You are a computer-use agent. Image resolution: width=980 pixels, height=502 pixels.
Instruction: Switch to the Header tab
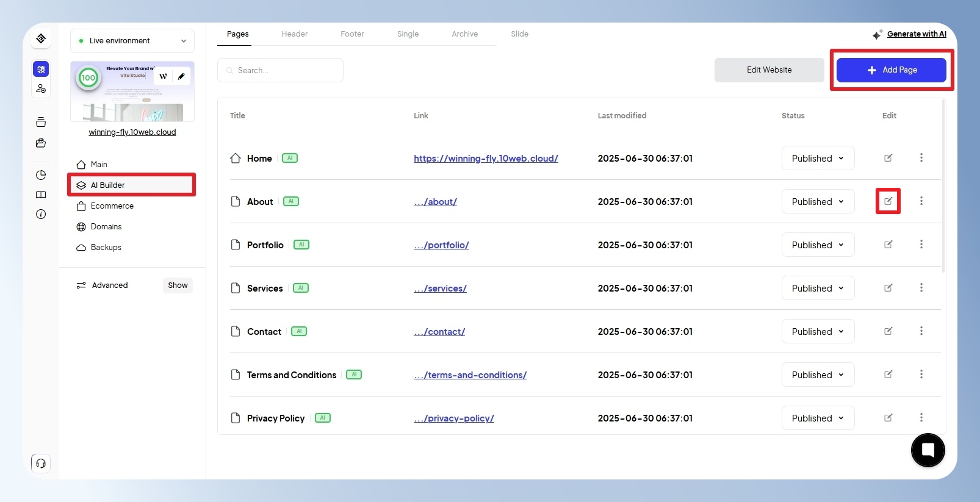tap(294, 34)
